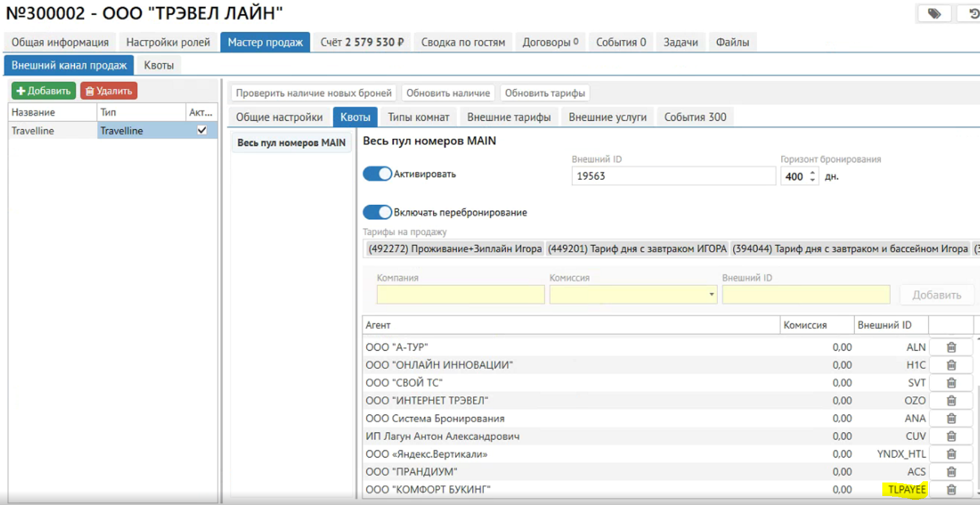Toggle Включать перебронирование switch
The width and height of the screenshot is (980, 505).
pyautogui.click(x=377, y=213)
